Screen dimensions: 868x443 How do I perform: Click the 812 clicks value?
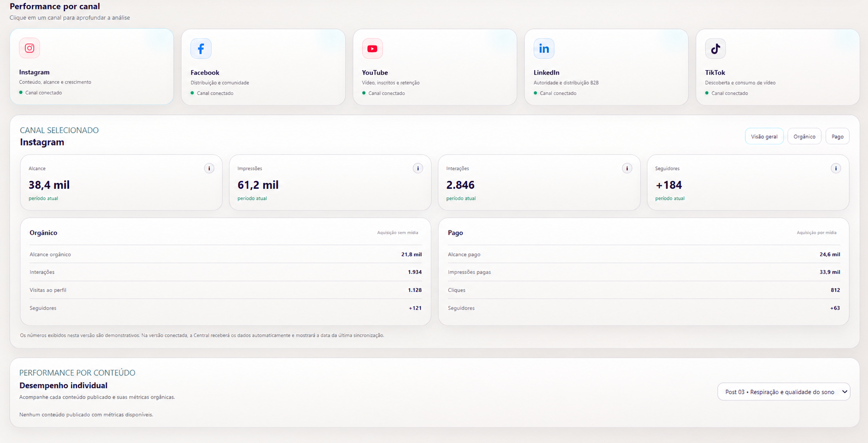pos(835,290)
